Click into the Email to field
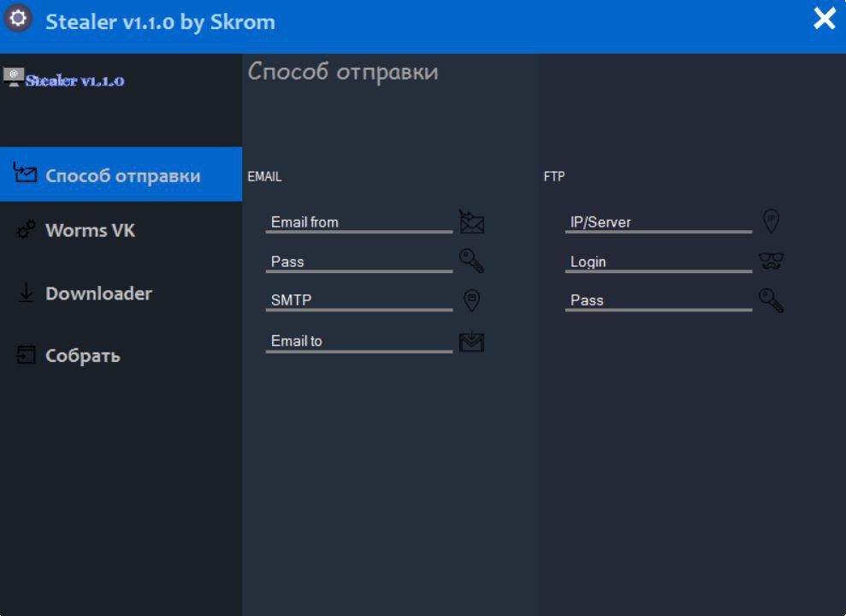Image resolution: width=846 pixels, height=616 pixels. tap(359, 341)
